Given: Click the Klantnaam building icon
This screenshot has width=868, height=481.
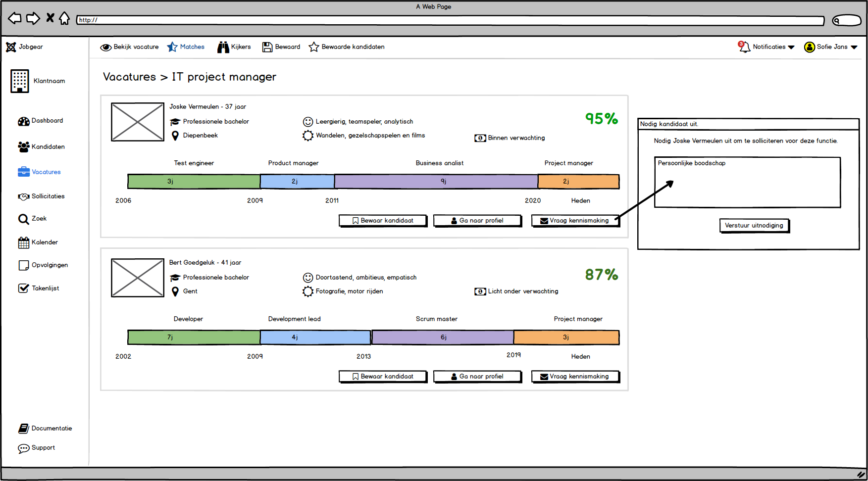Looking at the screenshot, I should pos(20,81).
